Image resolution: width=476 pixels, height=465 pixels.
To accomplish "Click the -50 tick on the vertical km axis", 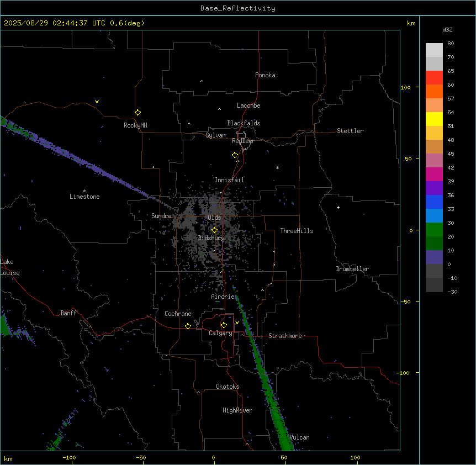I will click(x=405, y=302).
